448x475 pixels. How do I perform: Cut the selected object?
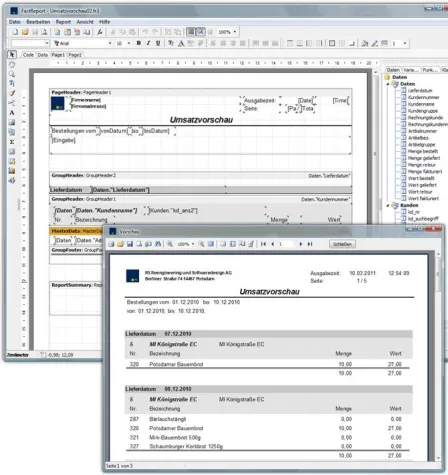tap(113, 32)
